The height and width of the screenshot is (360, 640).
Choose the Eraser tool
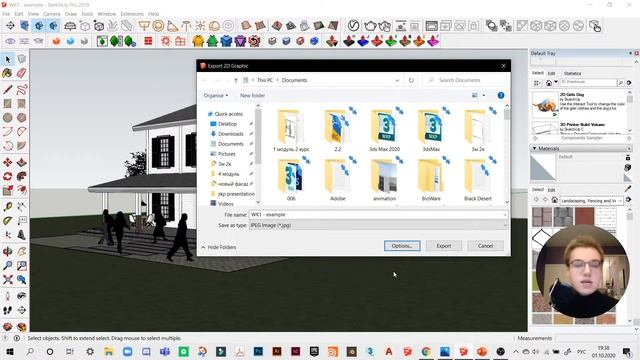point(22,73)
